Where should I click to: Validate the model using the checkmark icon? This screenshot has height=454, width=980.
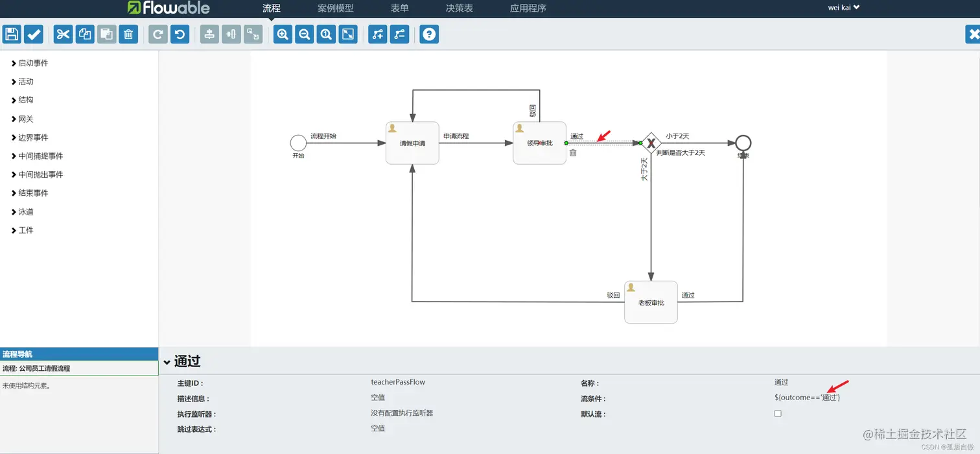[34, 34]
